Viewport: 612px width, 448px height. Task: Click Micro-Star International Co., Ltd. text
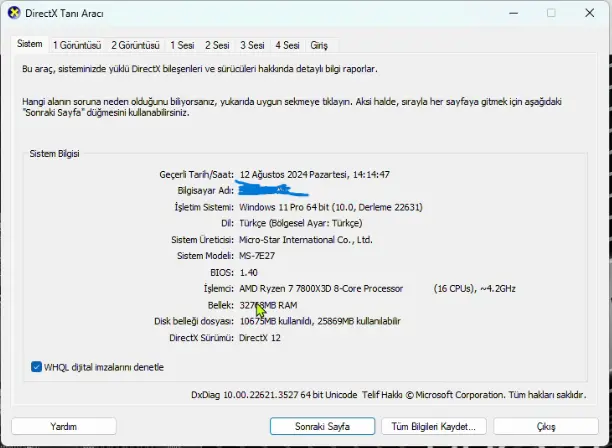306,240
